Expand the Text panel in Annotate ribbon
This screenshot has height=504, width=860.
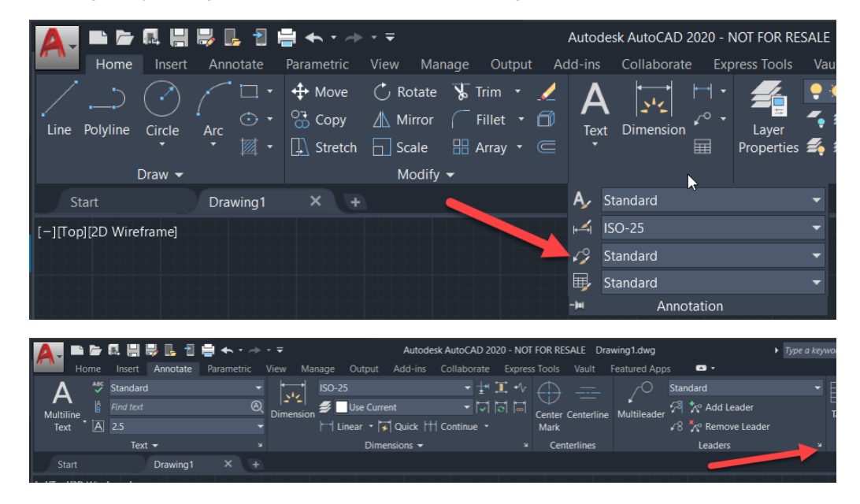(144, 445)
